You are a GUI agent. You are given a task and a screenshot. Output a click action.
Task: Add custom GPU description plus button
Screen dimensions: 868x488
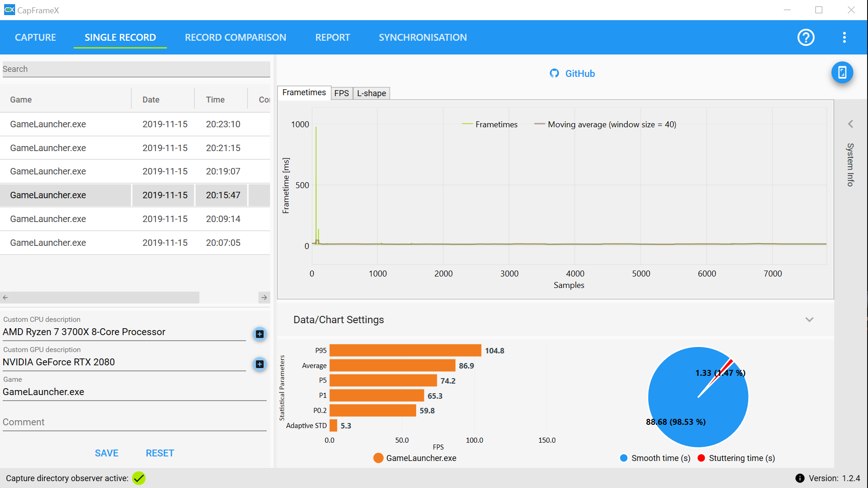pos(259,364)
